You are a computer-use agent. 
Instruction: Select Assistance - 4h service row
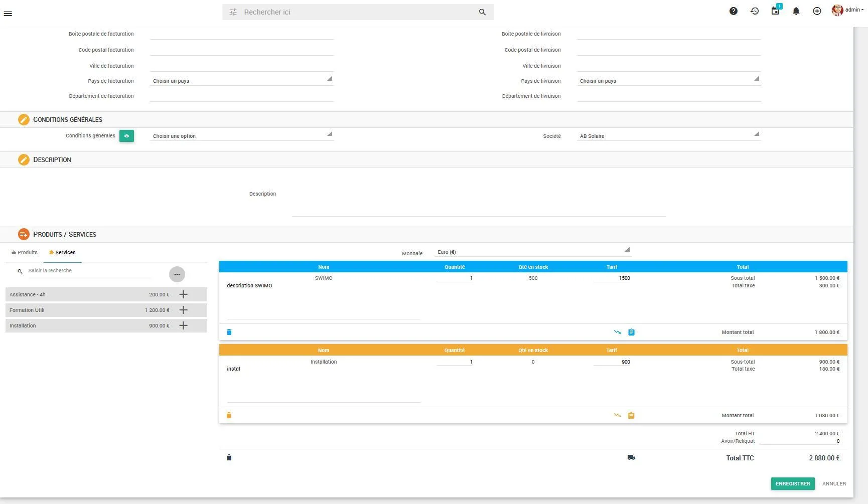click(106, 294)
